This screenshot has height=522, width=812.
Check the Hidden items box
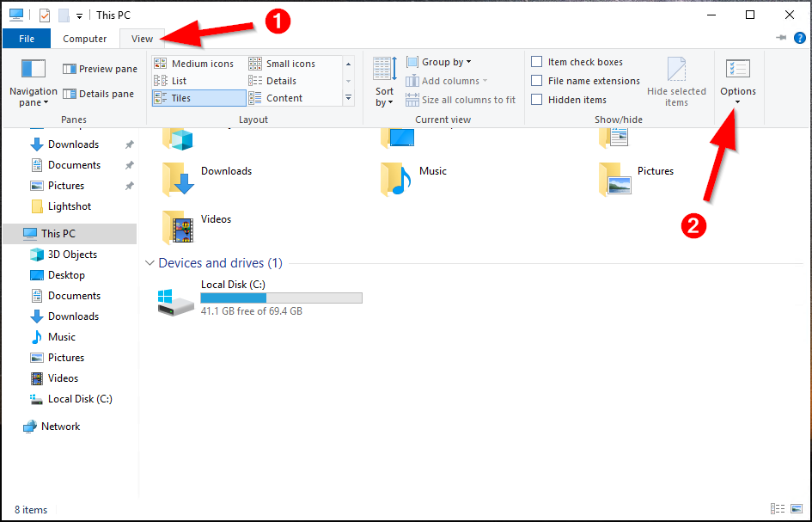coord(537,100)
